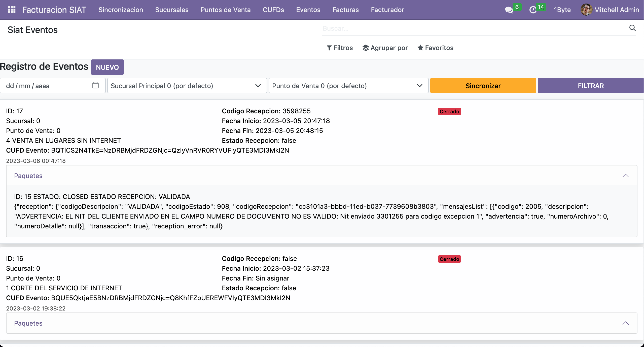Focus the Buscar search field
The width and height of the screenshot is (644, 347).
coord(473,28)
